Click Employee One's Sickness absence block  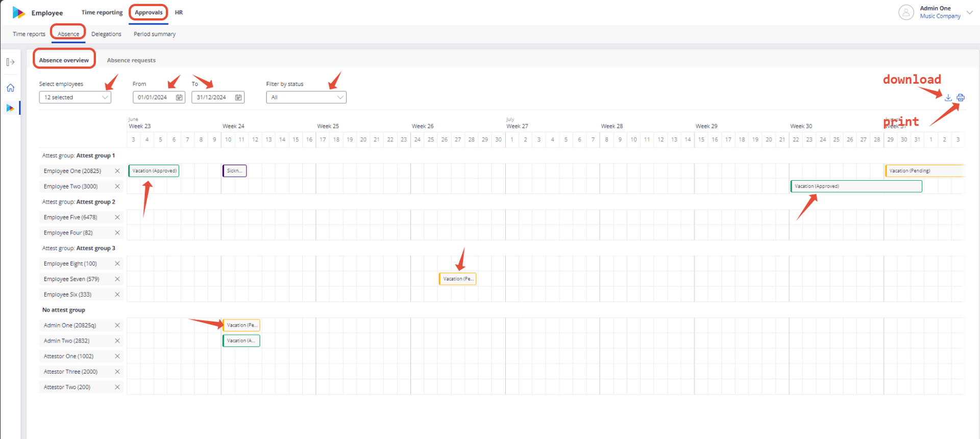coord(235,171)
